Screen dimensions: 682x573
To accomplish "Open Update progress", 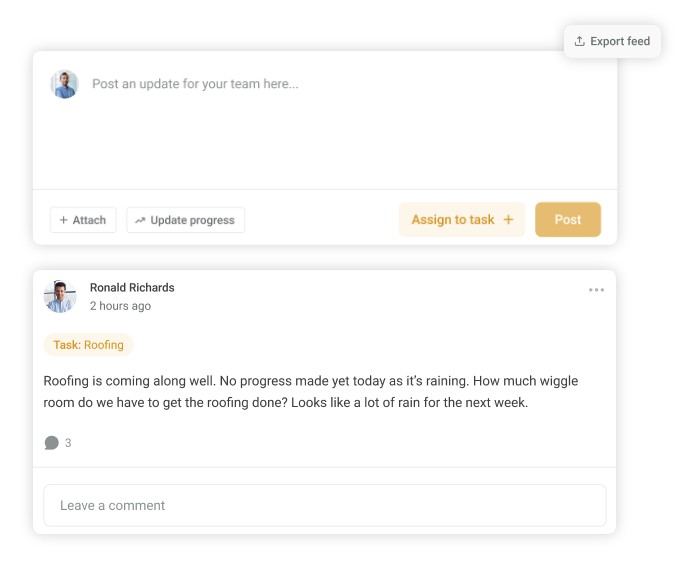I will (185, 220).
